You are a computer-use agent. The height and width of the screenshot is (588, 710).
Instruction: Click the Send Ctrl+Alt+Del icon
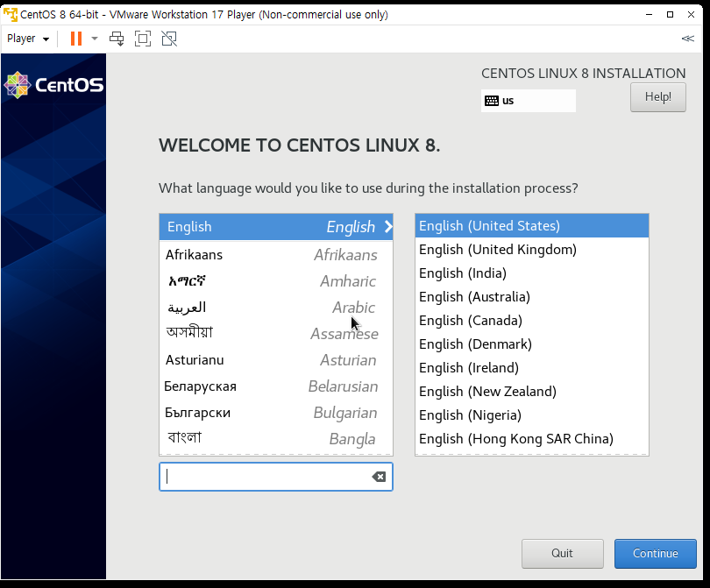(117, 39)
